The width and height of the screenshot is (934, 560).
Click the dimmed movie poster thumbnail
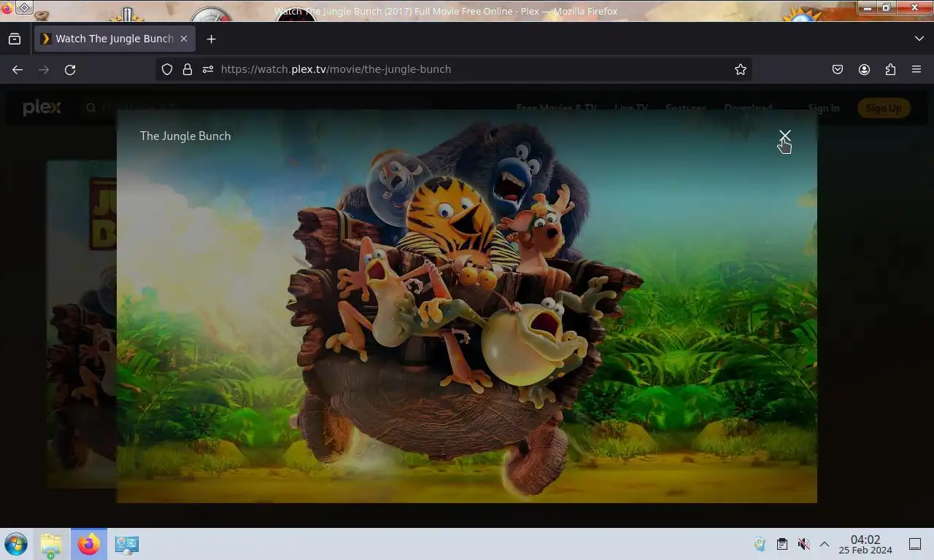81,324
